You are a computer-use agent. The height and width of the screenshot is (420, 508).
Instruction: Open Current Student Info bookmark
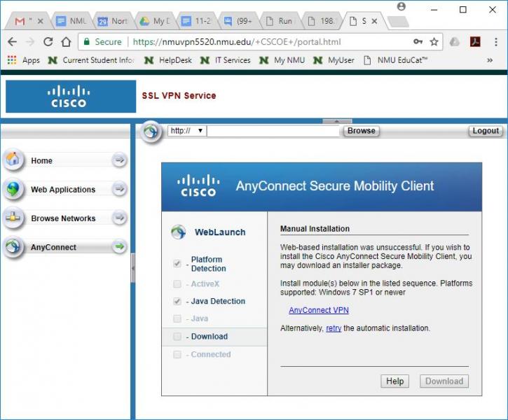[91, 60]
